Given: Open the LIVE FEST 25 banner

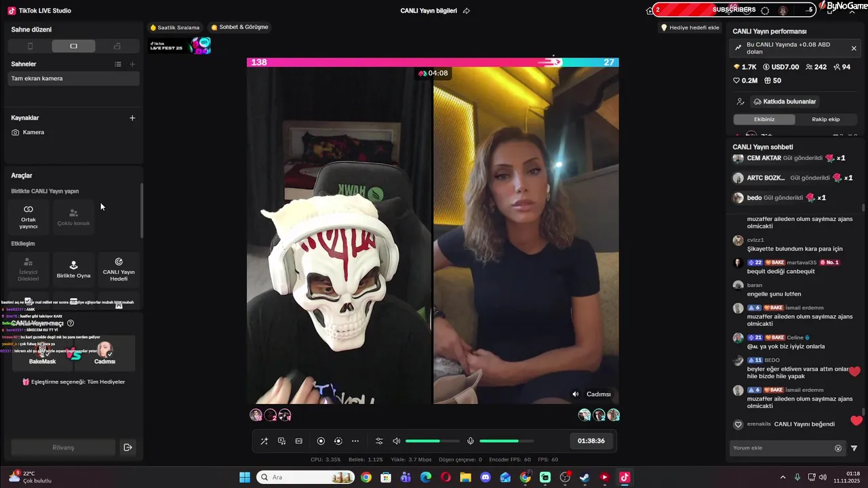Looking at the screenshot, I should click(180, 46).
